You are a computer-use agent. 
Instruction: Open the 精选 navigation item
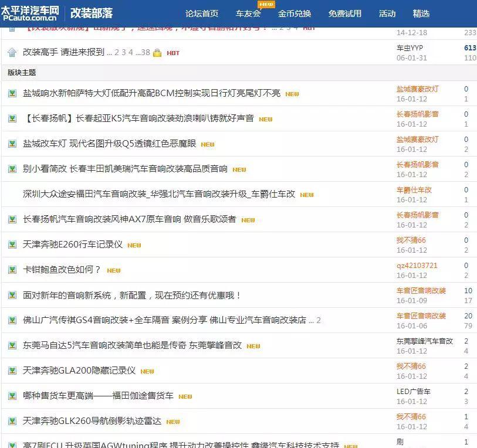421,13
